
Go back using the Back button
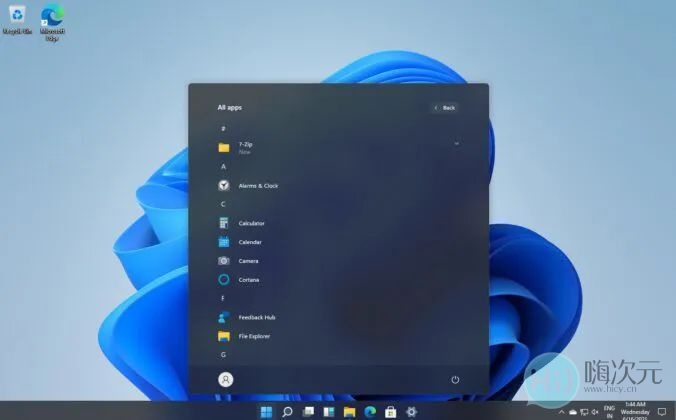(x=445, y=108)
